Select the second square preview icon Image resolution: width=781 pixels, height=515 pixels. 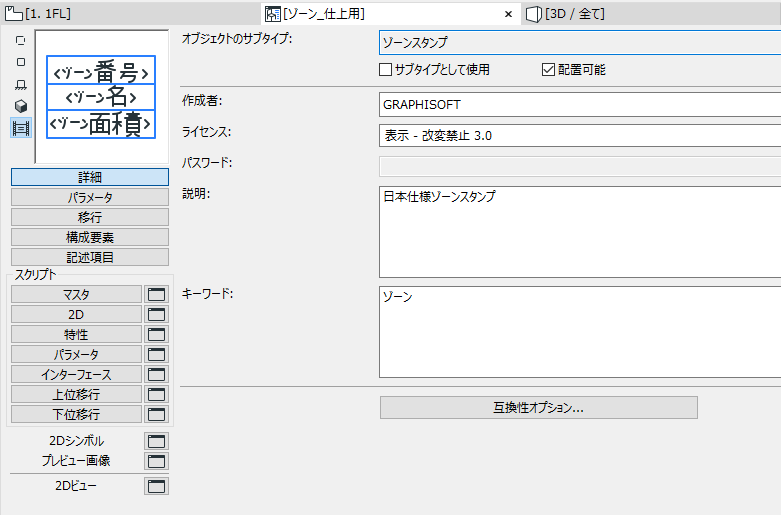(21, 62)
